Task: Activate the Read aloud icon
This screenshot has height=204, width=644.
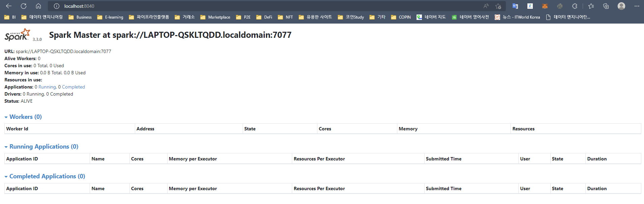Action: [486, 6]
